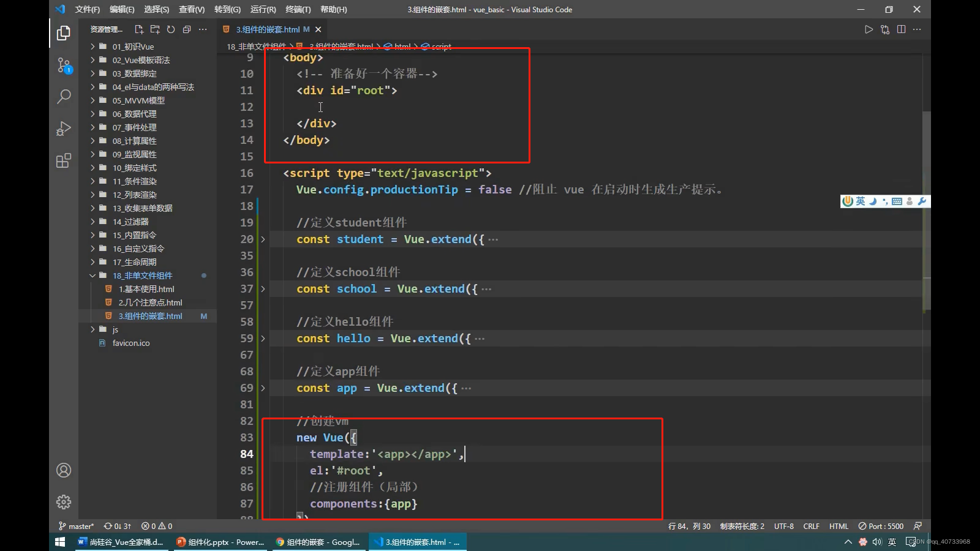Expand folded hello component at line 59
This screenshot has width=980, height=551.
(263, 339)
